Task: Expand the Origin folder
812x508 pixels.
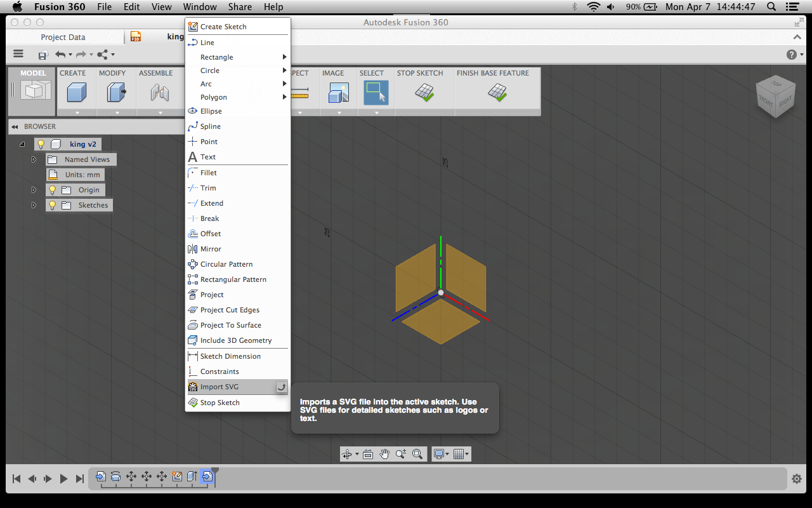Action: 34,190
